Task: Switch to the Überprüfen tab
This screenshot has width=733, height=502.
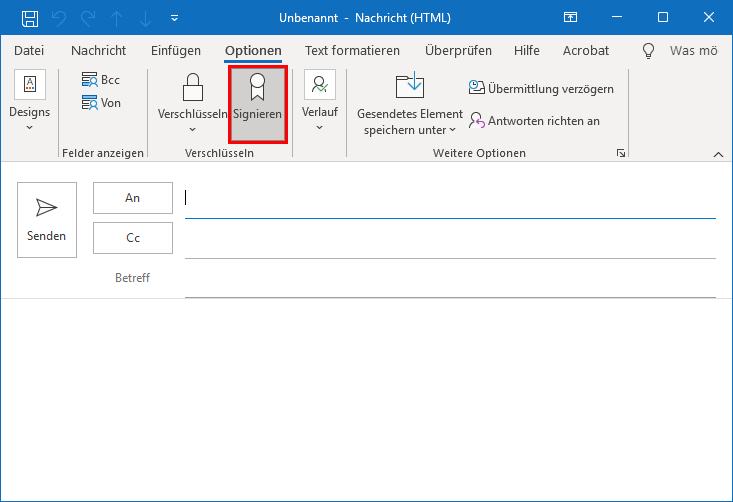Action: [458, 50]
